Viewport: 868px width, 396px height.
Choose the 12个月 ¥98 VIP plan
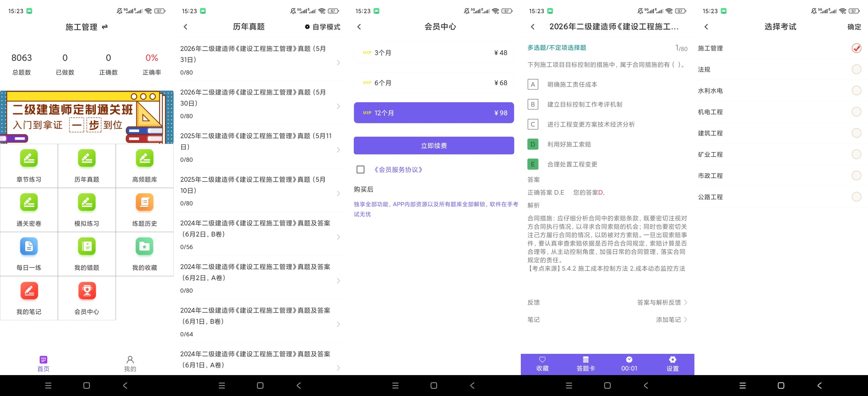pyautogui.click(x=434, y=113)
